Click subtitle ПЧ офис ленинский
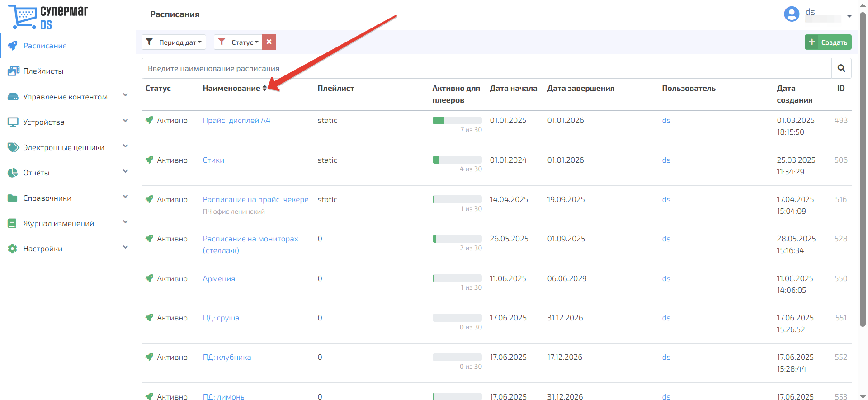This screenshot has width=868, height=400. 234,212
